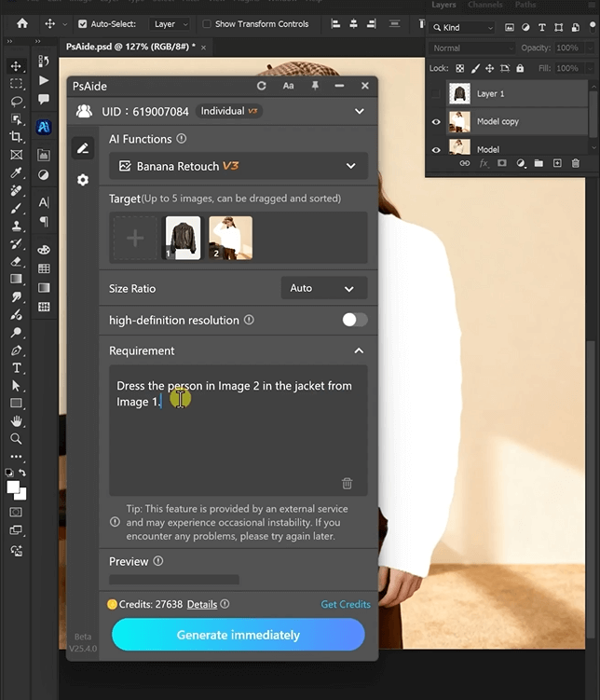The image size is (600, 700).
Task: Select the Dodge tool
Action: click(16, 332)
